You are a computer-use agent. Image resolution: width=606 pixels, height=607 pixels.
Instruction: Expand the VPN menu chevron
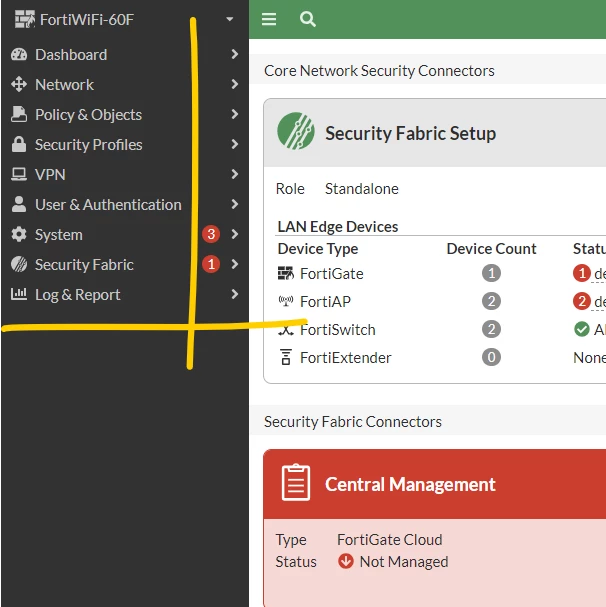(235, 174)
